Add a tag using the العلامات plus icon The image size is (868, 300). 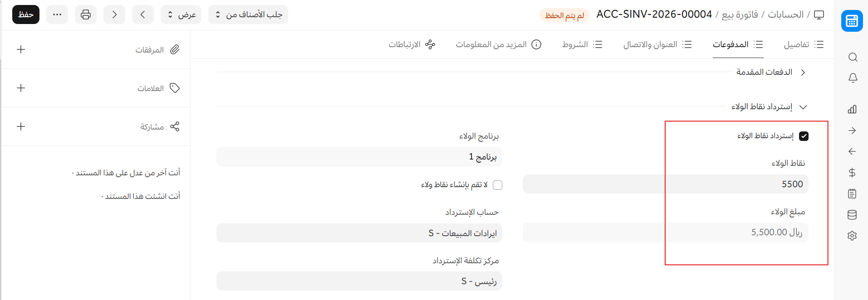pos(21,88)
